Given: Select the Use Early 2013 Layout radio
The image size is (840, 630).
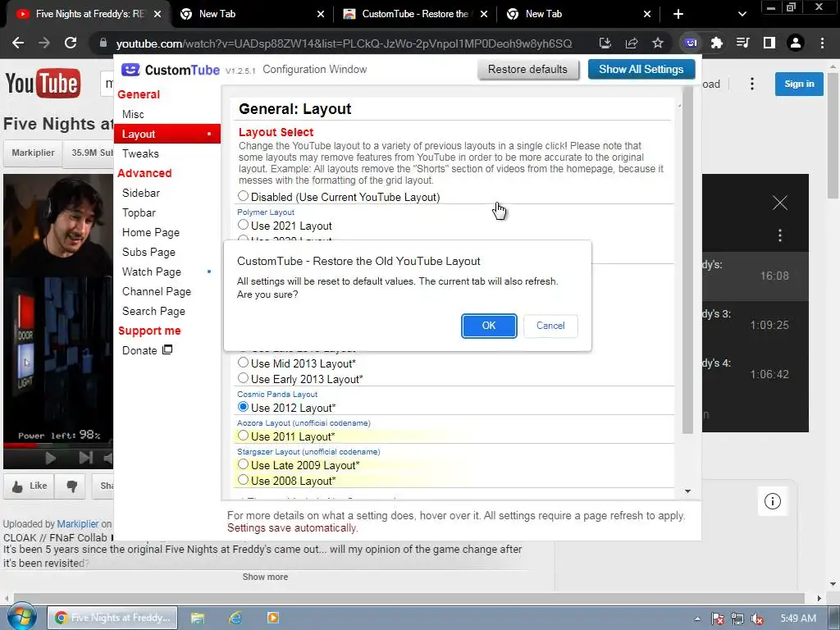Looking at the screenshot, I should tap(243, 378).
